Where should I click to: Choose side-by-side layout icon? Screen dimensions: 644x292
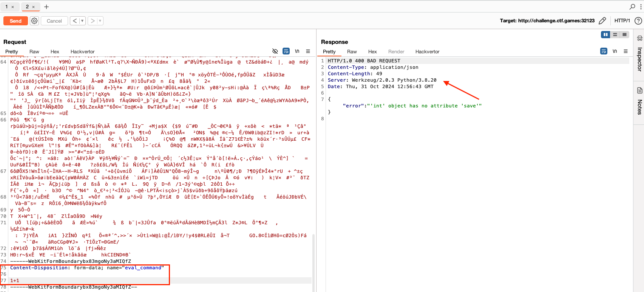pos(605,34)
